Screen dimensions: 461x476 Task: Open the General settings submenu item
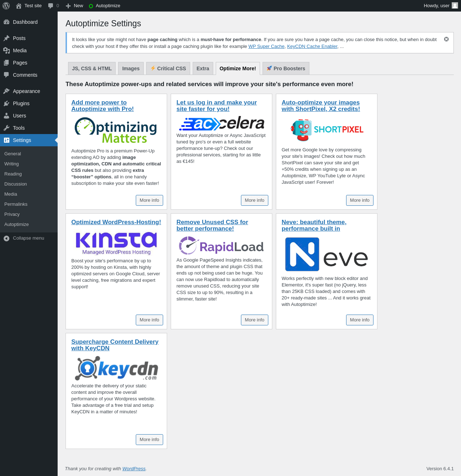(13, 154)
